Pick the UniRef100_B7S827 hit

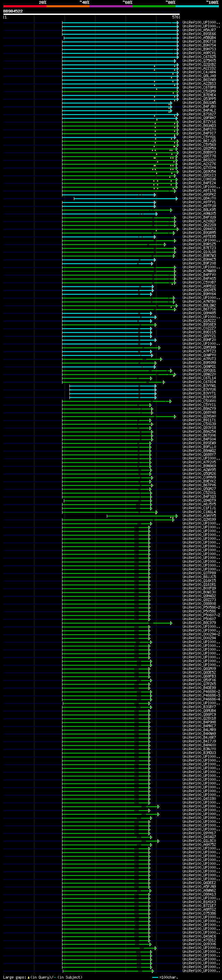tap(199, 114)
